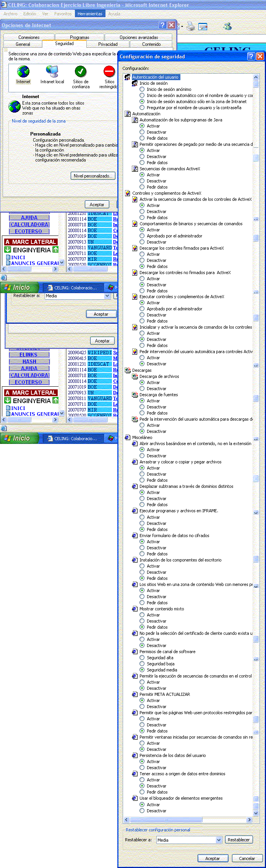The width and height of the screenshot is (266, 868).
Task: Open the Archivo menu
Action: (10, 14)
